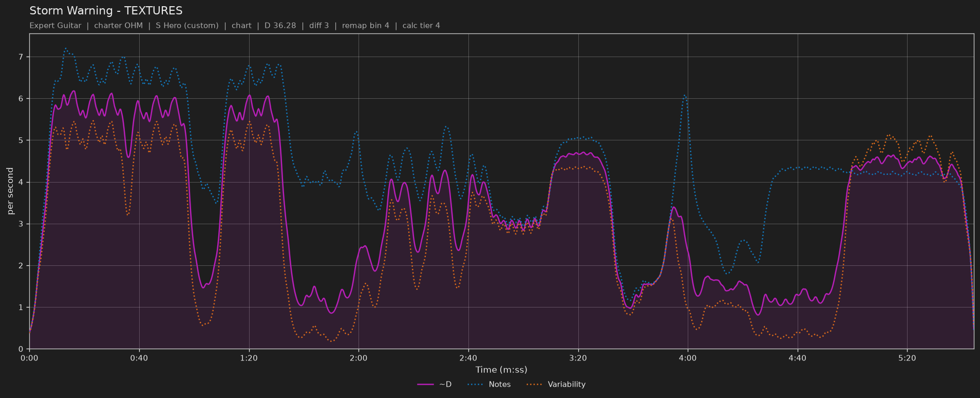Click the '0' y-axis tick label
The height and width of the screenshot is (398, 980).
tap(21, 349)
